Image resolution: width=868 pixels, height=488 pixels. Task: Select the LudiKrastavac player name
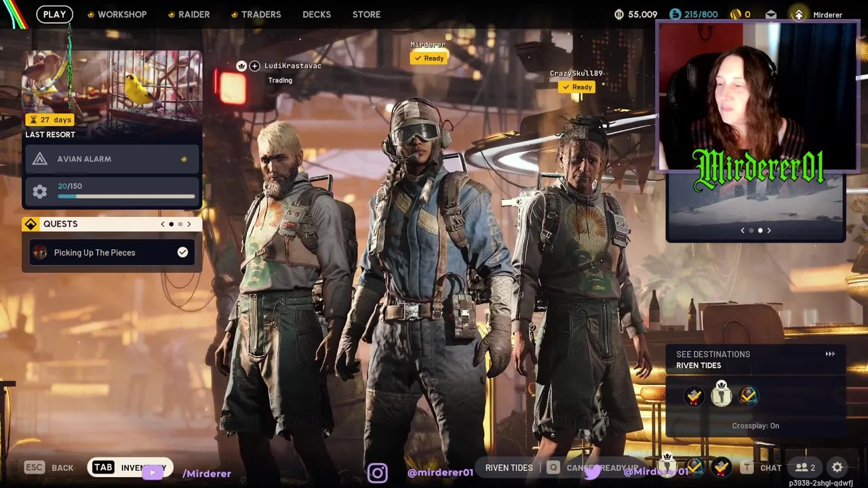pos(293,66)
